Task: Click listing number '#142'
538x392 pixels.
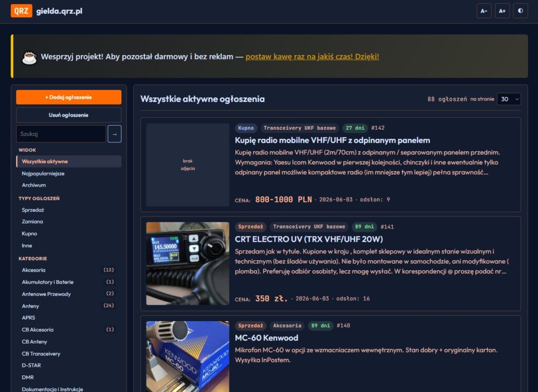Action: point(378,128)
